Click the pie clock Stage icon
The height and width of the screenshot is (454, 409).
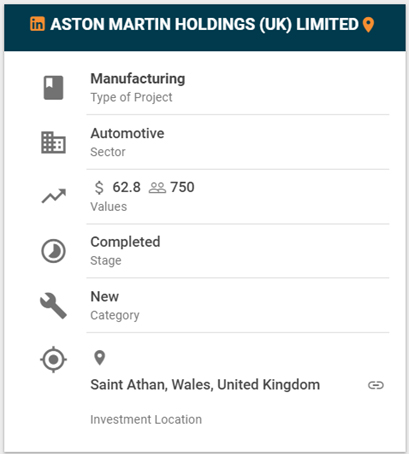coord(53,251)
